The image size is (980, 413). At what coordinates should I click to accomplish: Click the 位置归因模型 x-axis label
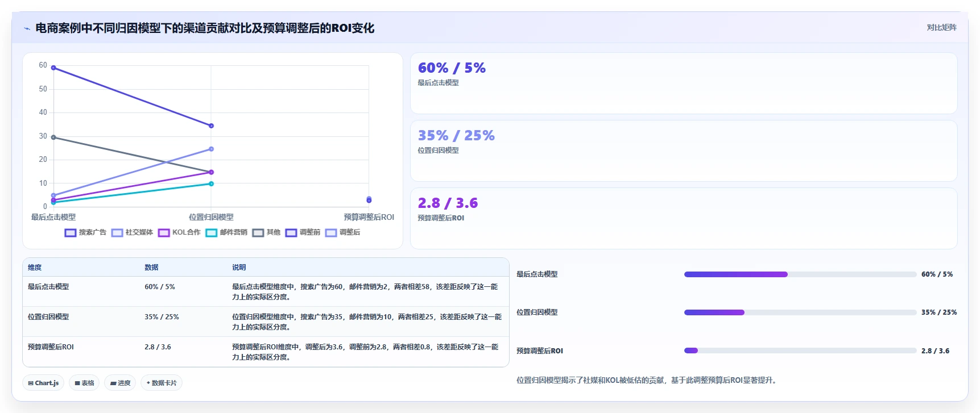(x=211, y=217)
